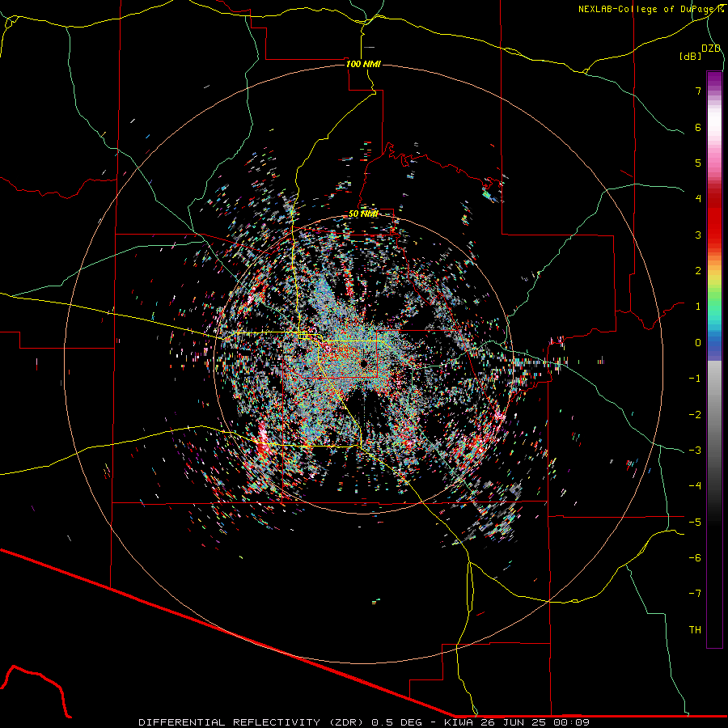Pick the gray band beside the -2 on the color bar

(x=714, y=414)
